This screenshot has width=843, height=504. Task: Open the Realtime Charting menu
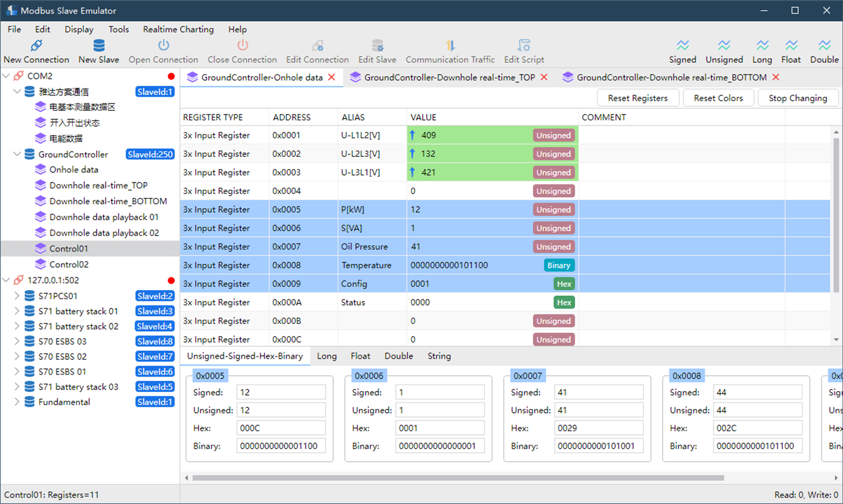178,29
